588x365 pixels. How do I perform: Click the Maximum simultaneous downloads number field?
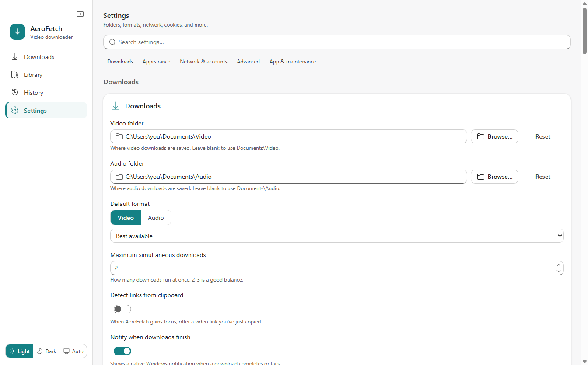[337, 268]
